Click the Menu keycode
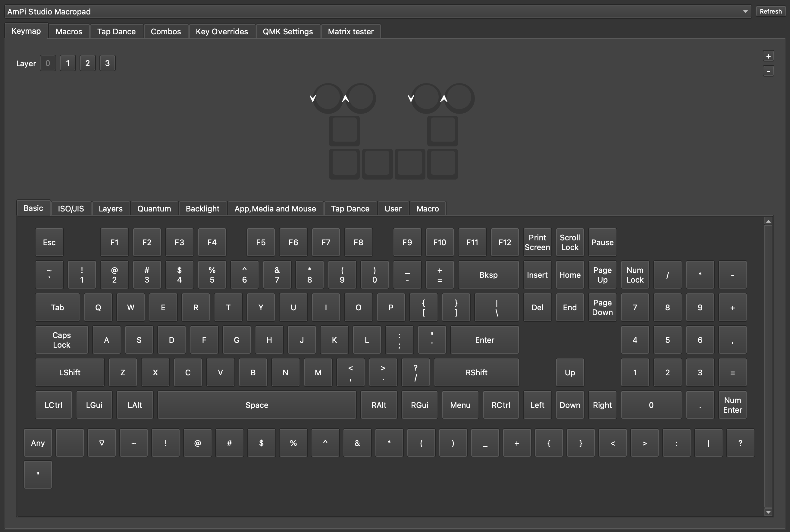790x532 pixels. pos(460,405)
